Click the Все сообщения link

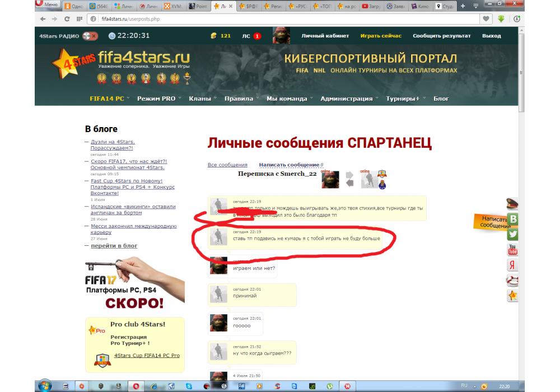point(227,165)
